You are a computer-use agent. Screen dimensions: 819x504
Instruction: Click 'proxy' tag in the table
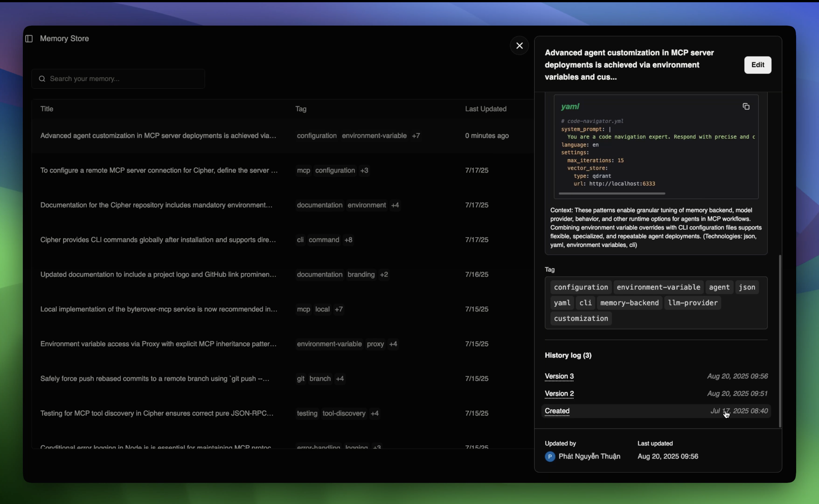coord(375,344)
